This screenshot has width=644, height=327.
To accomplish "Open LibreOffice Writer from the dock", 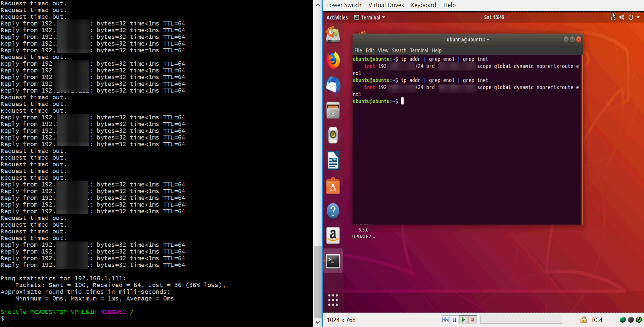I will pyautogui.click(x=333, y=160).
